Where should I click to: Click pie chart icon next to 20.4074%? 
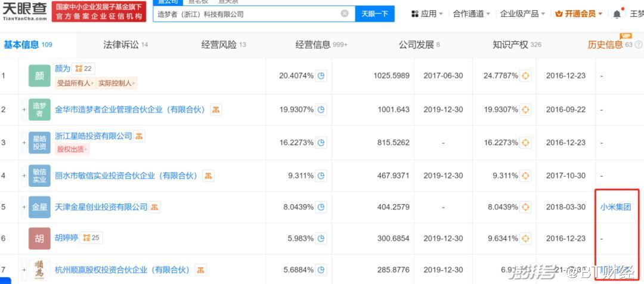coord(321,76)
